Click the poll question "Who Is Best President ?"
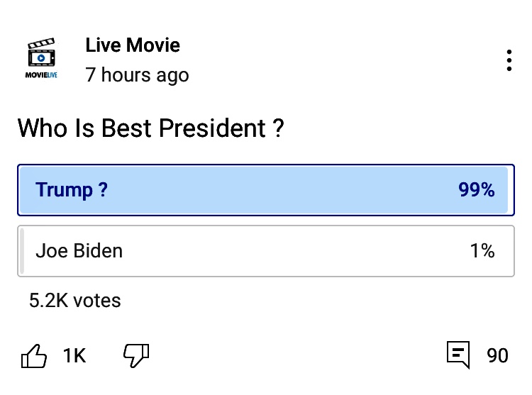The image size is (532, 395). point(150,129)
